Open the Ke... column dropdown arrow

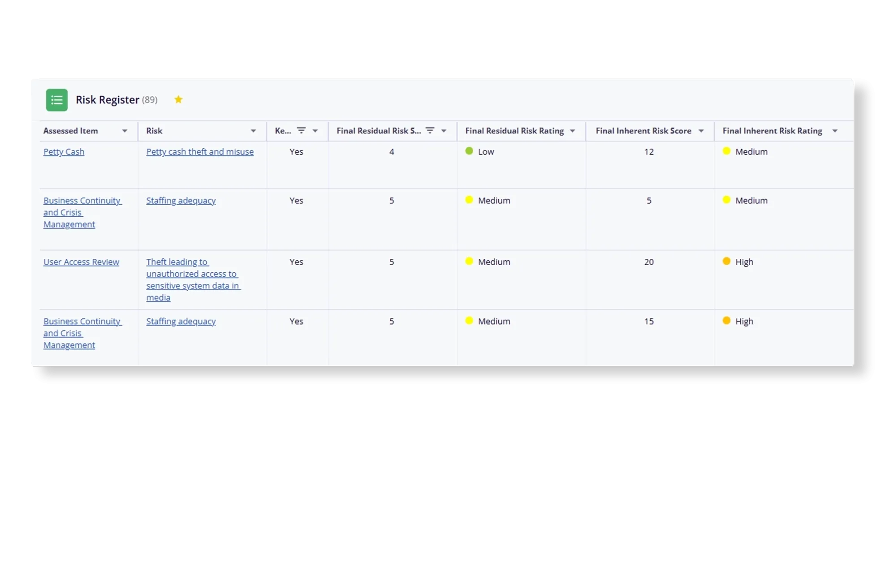pyautogui.click(x=315, y=131)
